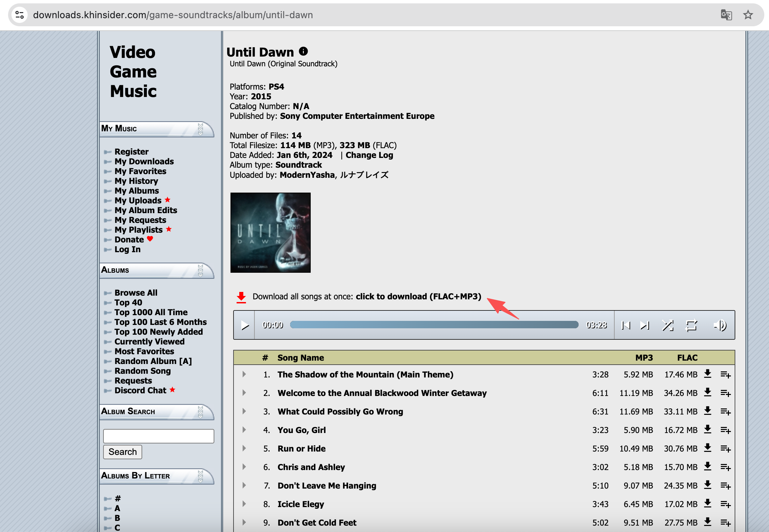
Task: Toggle repeat mode in audio player
Action: tap(691, 325)
